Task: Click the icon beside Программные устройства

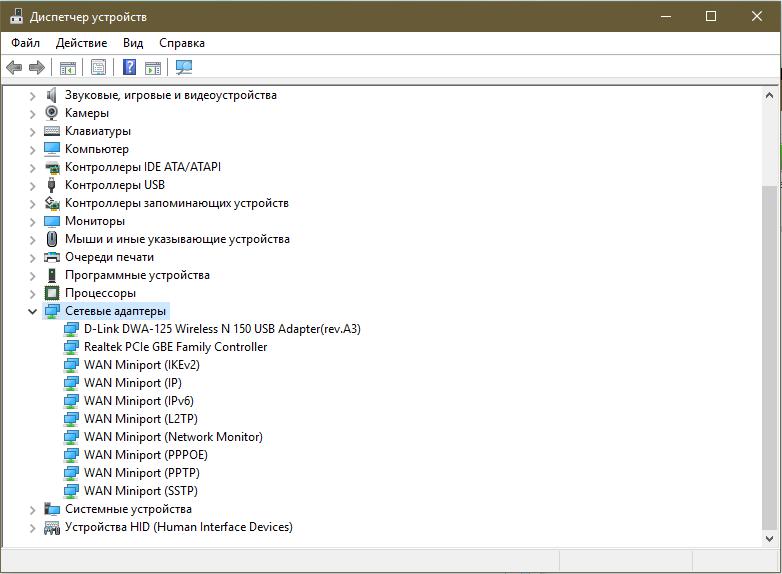Action: tap(51, 275)
